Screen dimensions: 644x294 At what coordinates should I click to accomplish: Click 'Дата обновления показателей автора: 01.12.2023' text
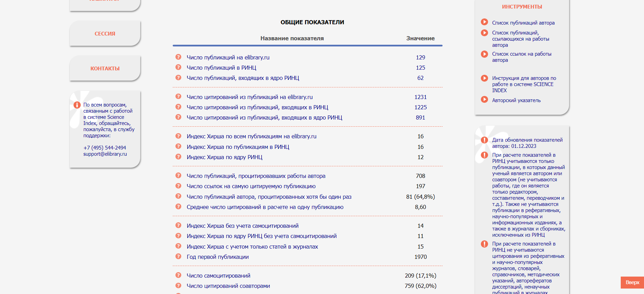tap(527, 143)
